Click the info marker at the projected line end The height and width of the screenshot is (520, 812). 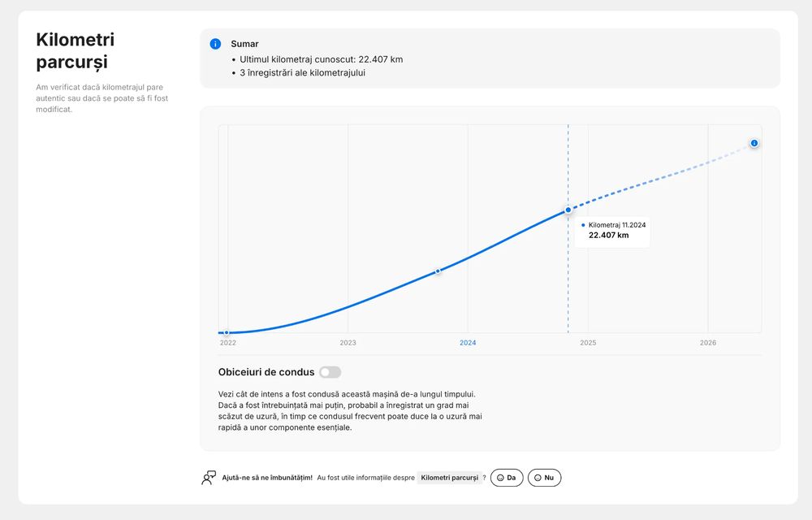754,143
